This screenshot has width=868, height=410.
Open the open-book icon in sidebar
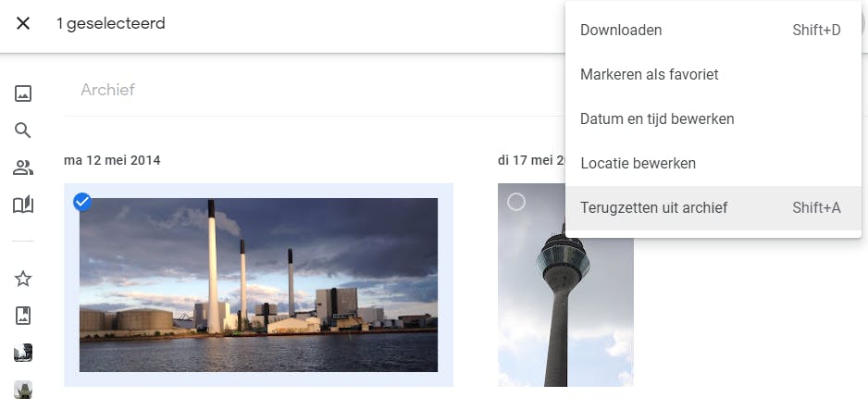(23, 205)
